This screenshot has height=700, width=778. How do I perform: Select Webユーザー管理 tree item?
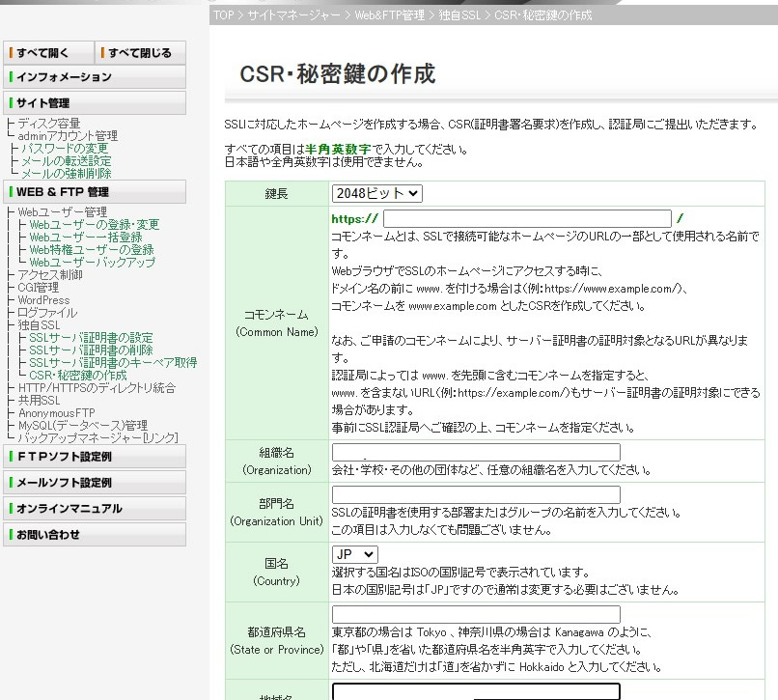[x=63, y=212]
